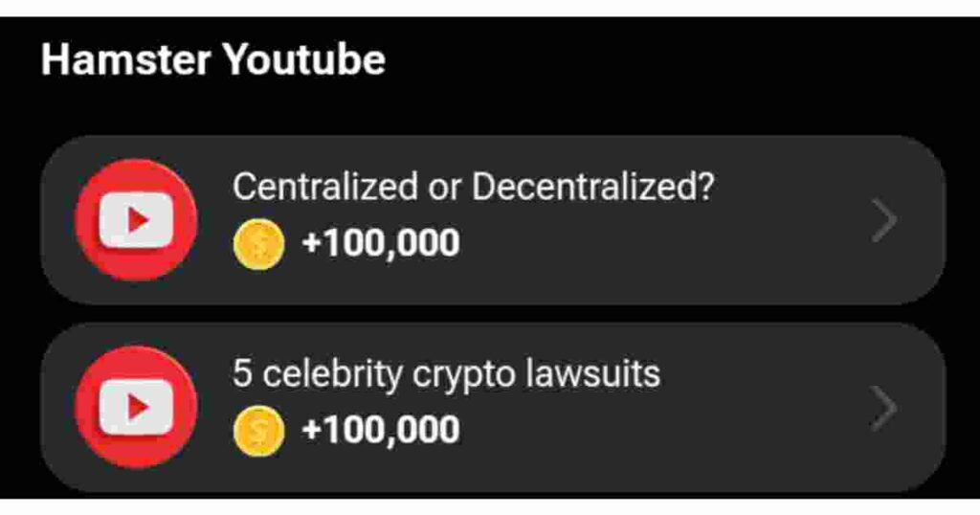
Task: Click the gold coin under Centralized or Decentralized
Action: 258,244
